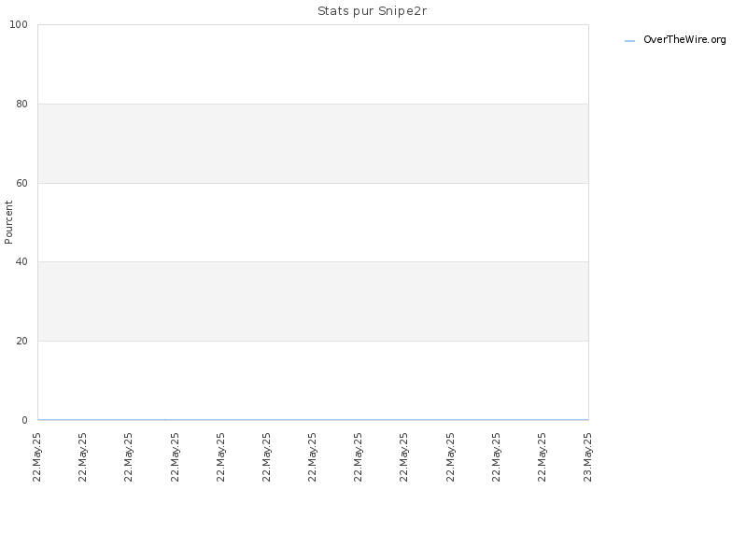Click the gray band between 60 and 80
This screenshot has width=747, height=560.
313,144
